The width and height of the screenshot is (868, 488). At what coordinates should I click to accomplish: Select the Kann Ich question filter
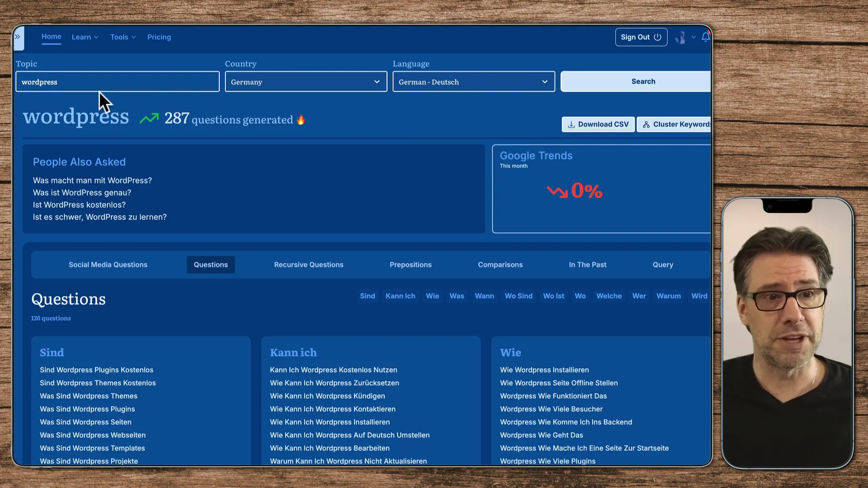400,296
